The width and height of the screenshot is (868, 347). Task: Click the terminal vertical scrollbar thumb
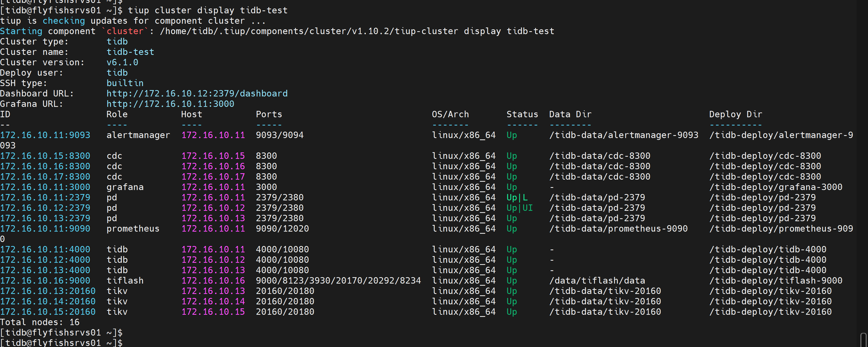(x=863, y=340)
